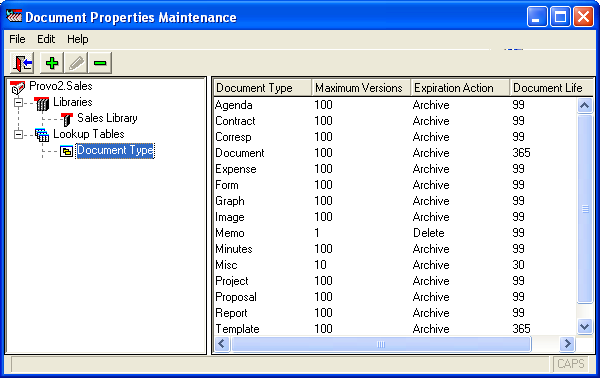Select the Libraries tree item
The image size is (600, 378).
73,102
